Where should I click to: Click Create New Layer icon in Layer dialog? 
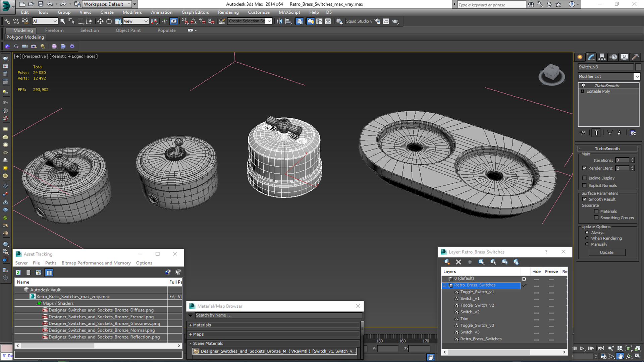[x=447, y=262]
